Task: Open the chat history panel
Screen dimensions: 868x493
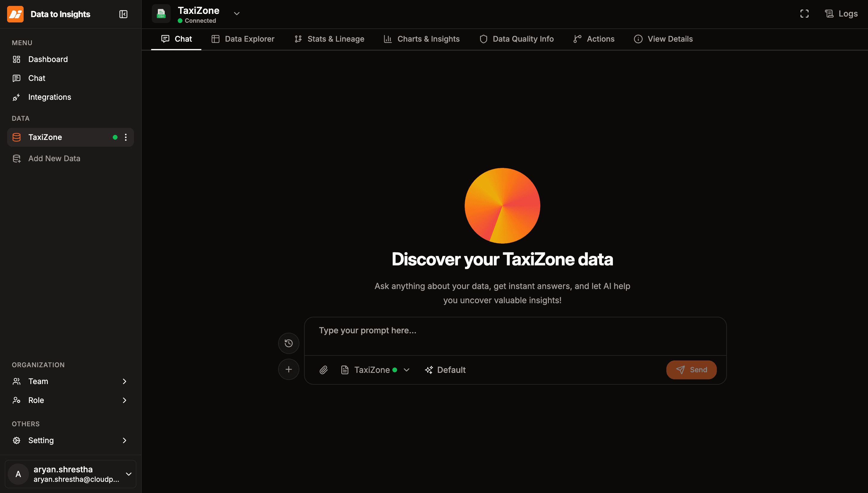Action: coord(288,343)
